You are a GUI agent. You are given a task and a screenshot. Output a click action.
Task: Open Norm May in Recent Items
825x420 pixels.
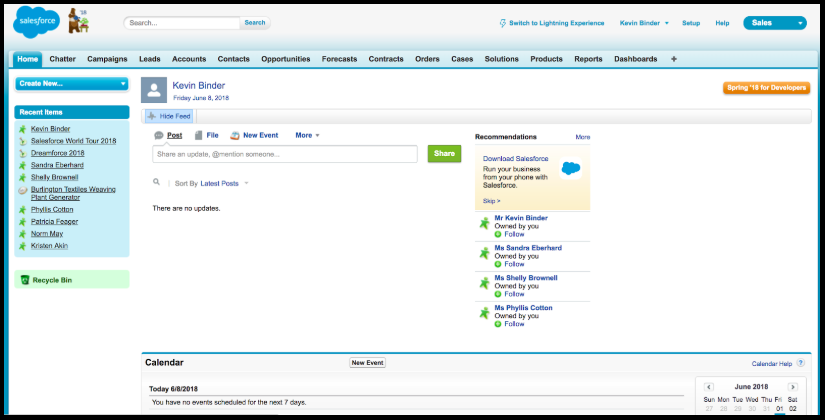(x=47, y=234)
